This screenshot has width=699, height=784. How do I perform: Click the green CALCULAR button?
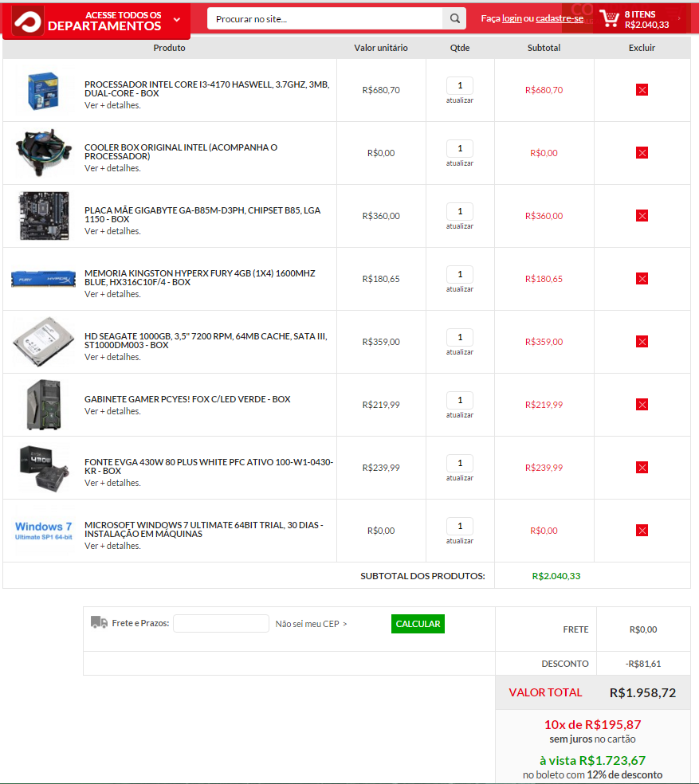418,624
